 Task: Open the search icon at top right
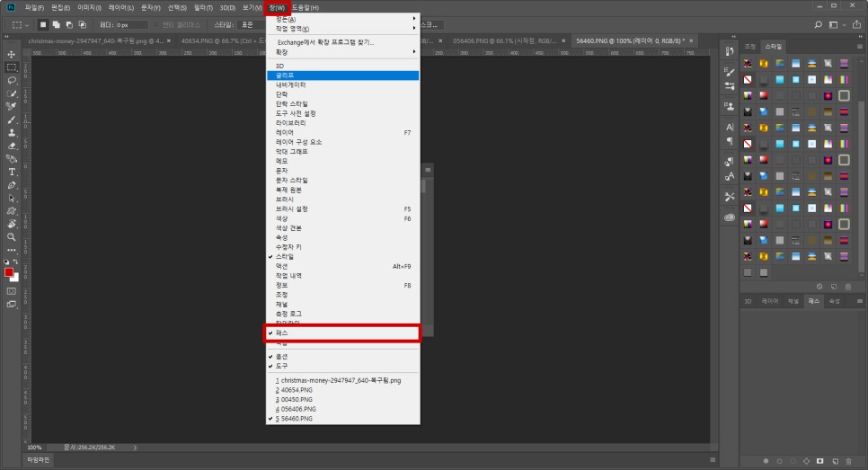pyautogui.click(x=819, y=25)
